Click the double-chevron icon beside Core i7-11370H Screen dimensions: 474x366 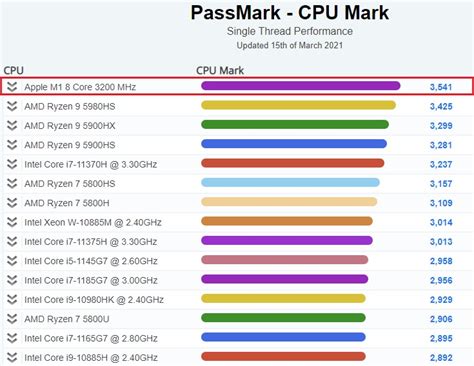click(12, 164)
